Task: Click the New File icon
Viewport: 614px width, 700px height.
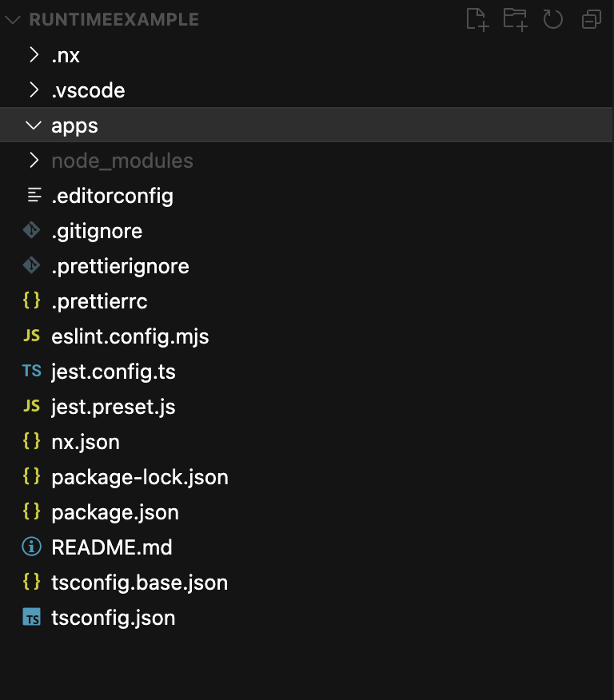Action: tap(477, 20)
